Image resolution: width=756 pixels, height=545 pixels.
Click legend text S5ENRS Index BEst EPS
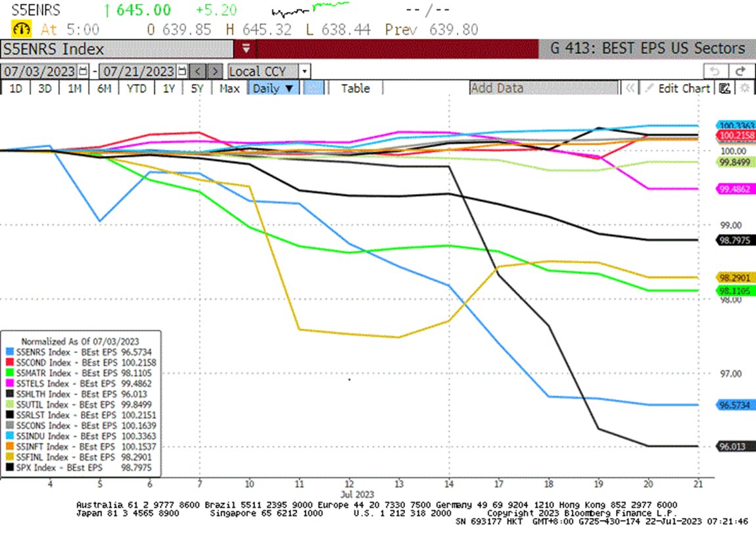pos(66,352)
